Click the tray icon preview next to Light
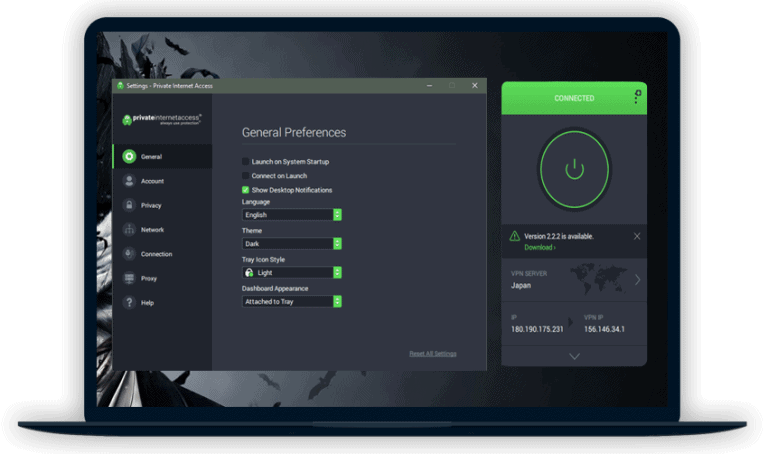 (x=249, y=272)
